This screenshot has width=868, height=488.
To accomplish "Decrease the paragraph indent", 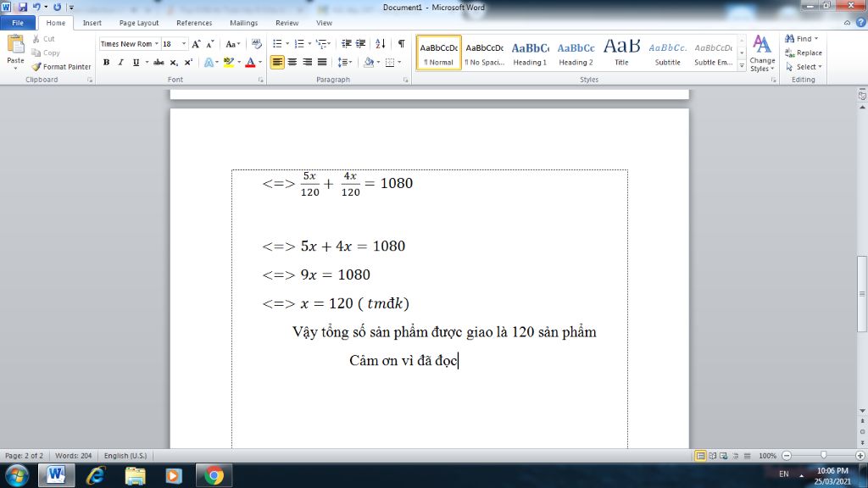I will click(347, 44).
